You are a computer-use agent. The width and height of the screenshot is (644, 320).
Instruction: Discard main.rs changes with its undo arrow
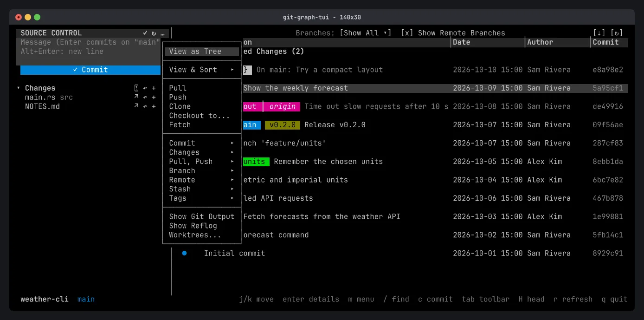click(x=145, y=98)
